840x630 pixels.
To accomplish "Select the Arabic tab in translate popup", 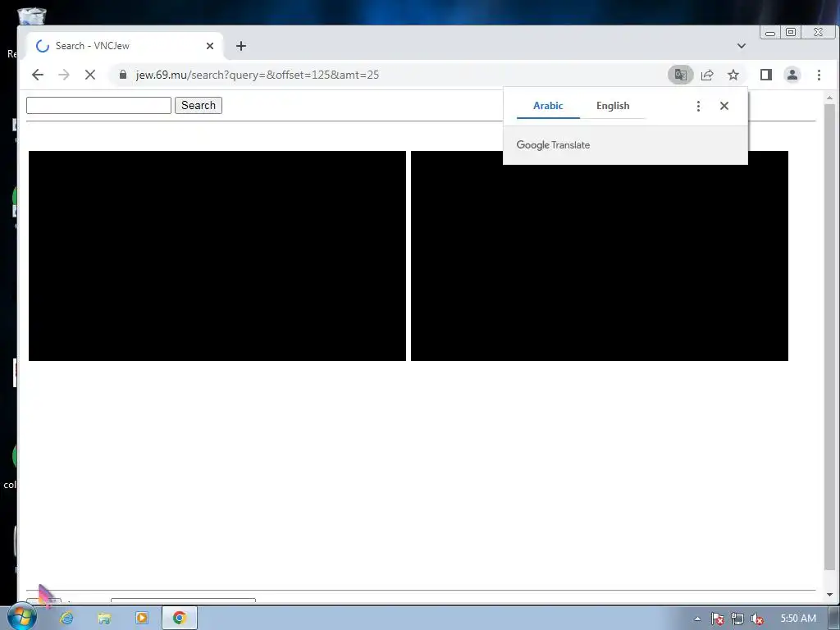I will click(x=548, y=106).
